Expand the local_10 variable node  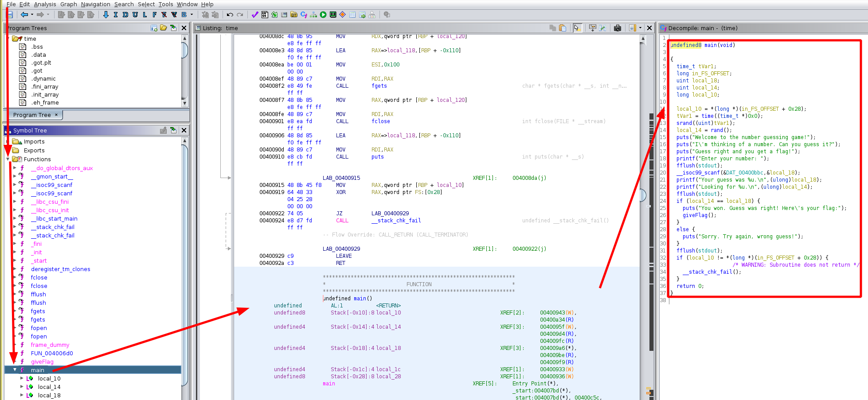coord(22,378)
